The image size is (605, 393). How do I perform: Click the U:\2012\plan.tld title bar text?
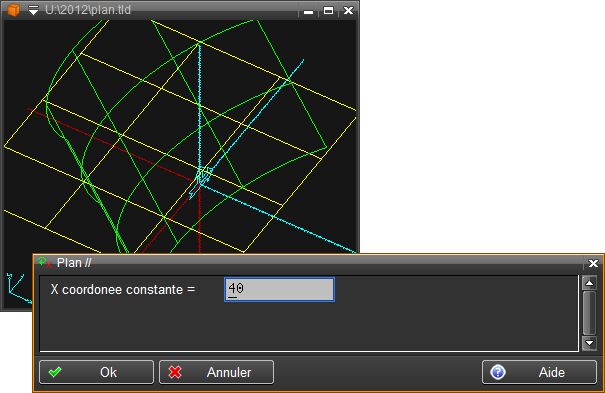point(88,10)
